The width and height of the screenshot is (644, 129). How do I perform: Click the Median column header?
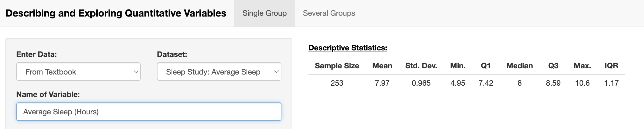point(520,66)
